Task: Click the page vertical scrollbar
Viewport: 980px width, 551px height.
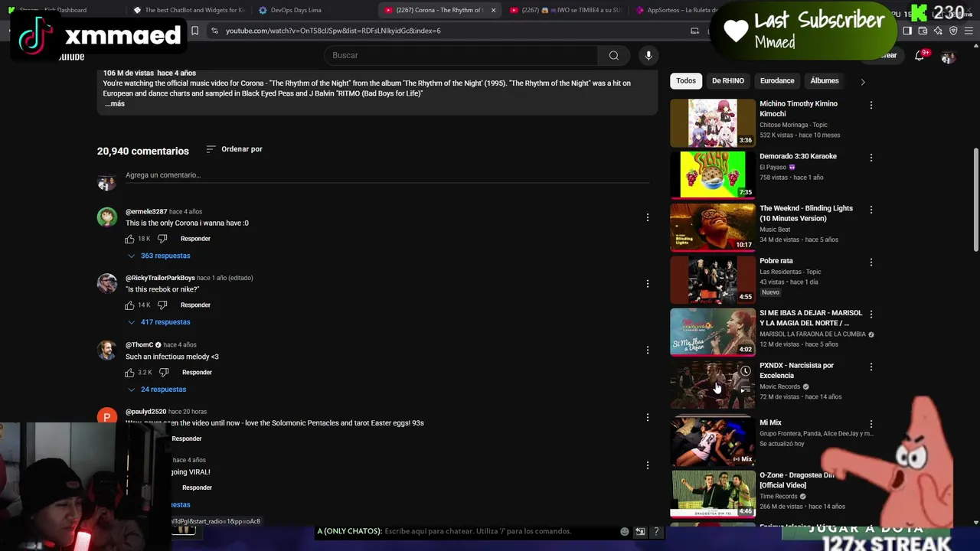Action: [x=975, y=199]
